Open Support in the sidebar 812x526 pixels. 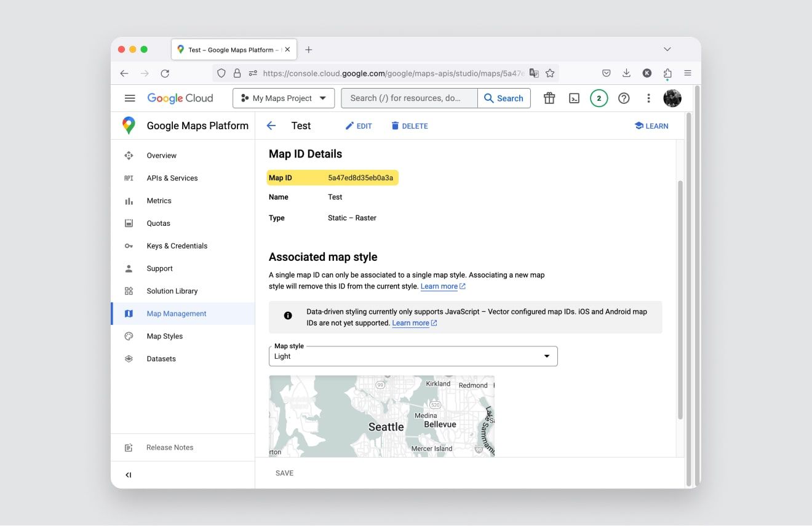click(183, 268)
